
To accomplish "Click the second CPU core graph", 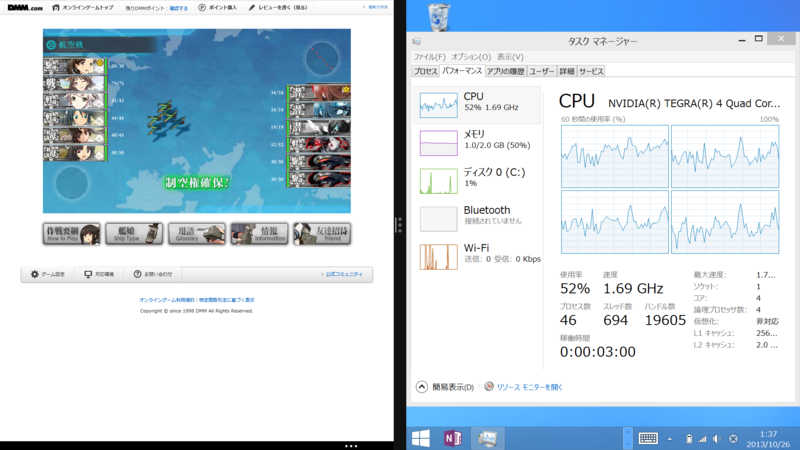I will point(725,157).
